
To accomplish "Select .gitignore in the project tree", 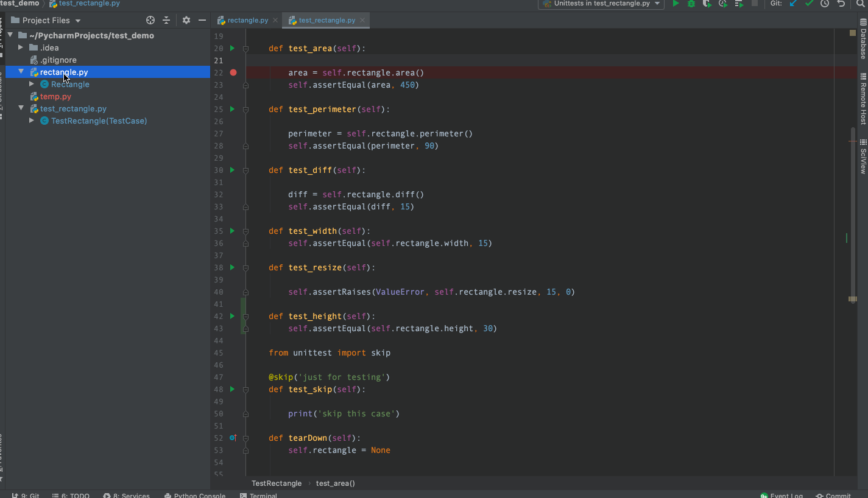I will pyautogui.click(x=58, y=60).
